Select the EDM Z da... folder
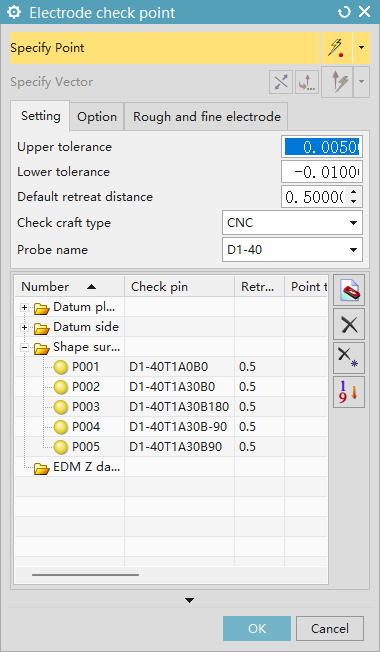 click(x=77, y=467)
